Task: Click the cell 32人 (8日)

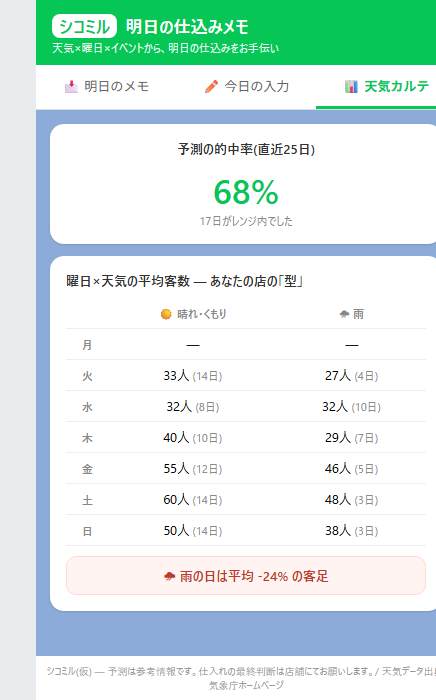Action: [193, 407]
